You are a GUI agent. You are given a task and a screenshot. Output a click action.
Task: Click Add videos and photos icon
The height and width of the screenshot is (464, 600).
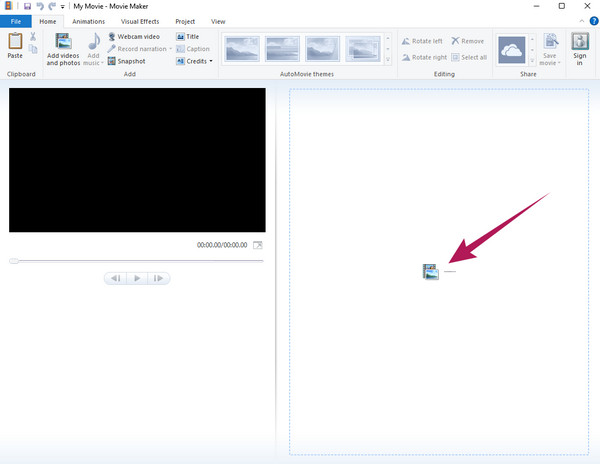(x=64, y=42)
